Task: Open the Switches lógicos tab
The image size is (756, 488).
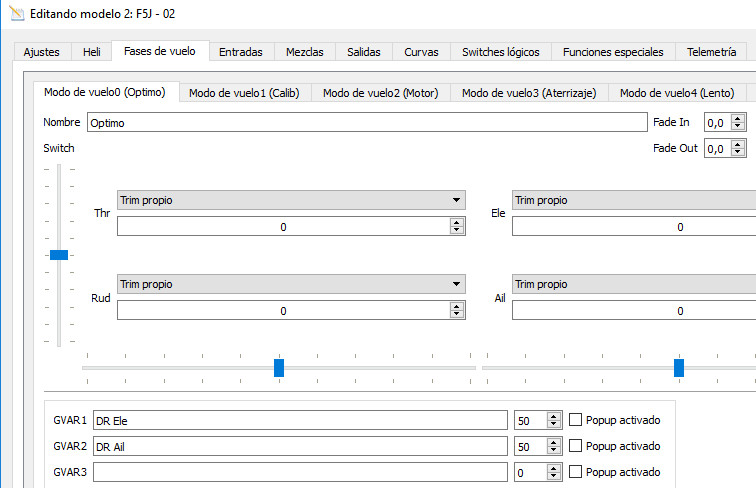Action: 500,52
